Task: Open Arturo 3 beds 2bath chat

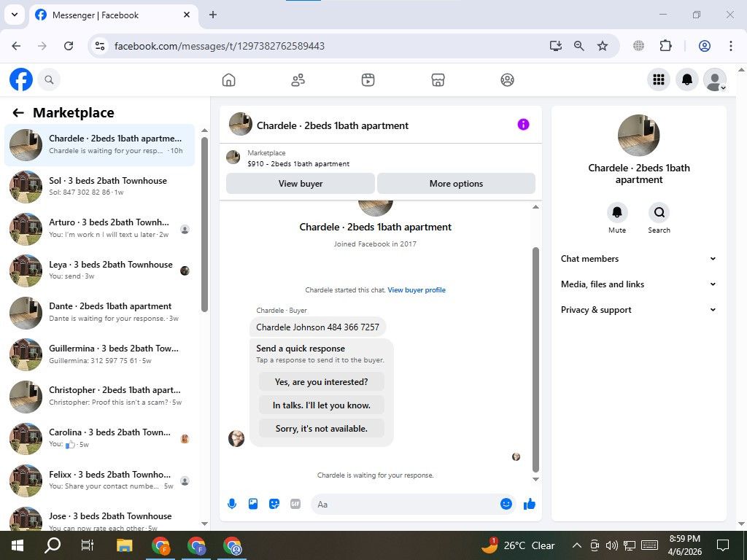Action: click(x=99, y=228)
